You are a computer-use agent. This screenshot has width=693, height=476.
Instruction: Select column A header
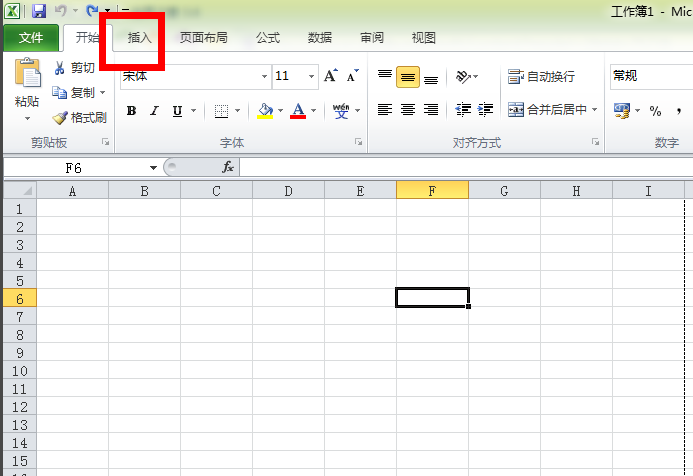point(72,191)
